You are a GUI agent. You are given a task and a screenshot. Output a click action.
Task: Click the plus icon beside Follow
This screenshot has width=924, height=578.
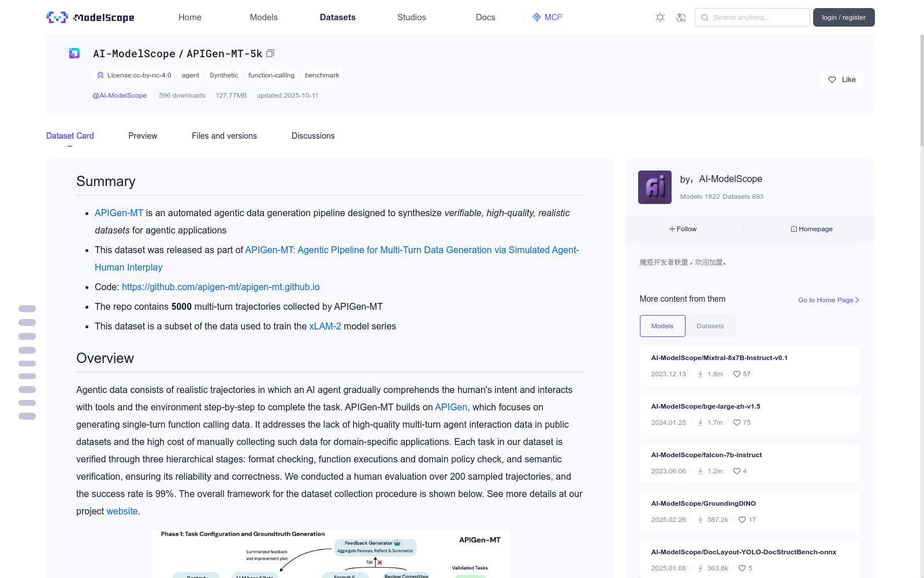coord(672,229)
